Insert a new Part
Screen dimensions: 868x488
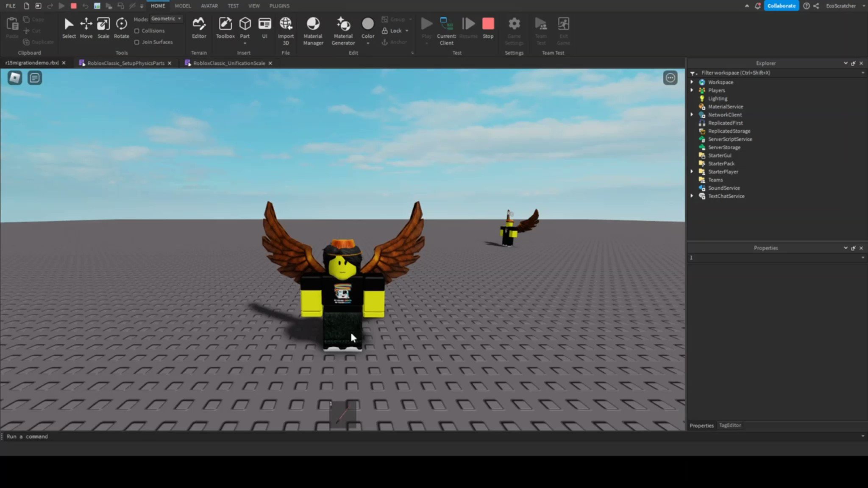click(x=245, y=27)
